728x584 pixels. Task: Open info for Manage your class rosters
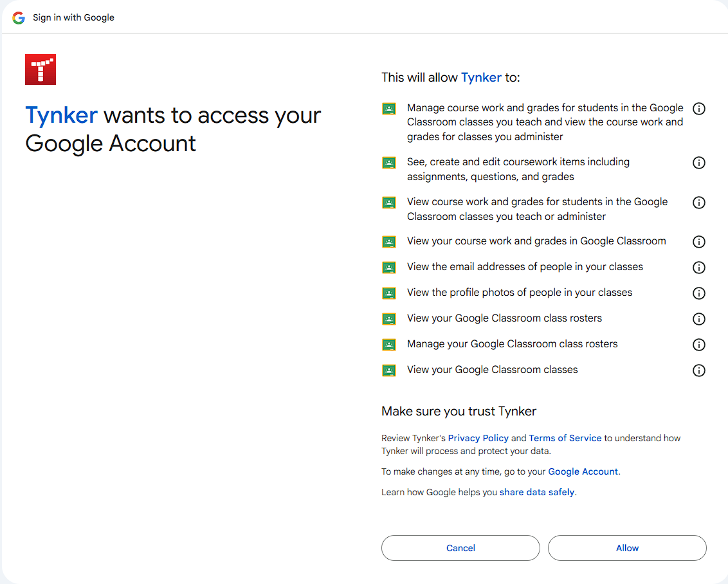point(699,345)
